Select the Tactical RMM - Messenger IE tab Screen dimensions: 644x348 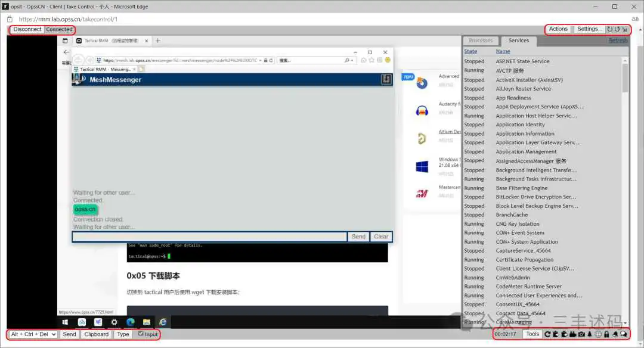click(x=106, y=69)
